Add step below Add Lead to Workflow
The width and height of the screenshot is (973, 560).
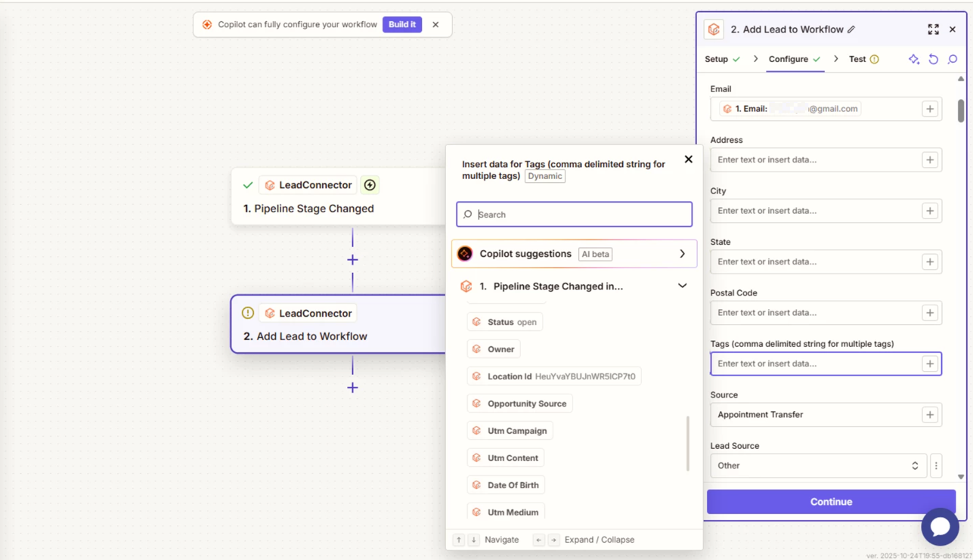(352, 388)
